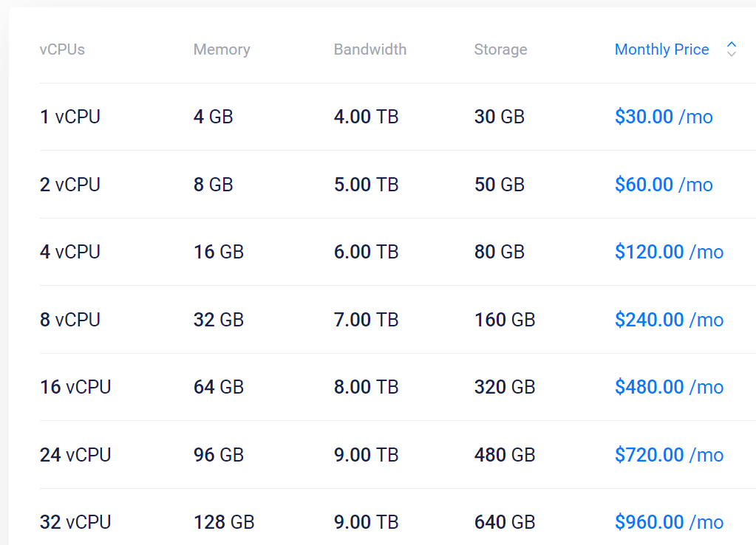Sort by the vCPUs column header
756x545 pixels.
(x=62, y=49)
